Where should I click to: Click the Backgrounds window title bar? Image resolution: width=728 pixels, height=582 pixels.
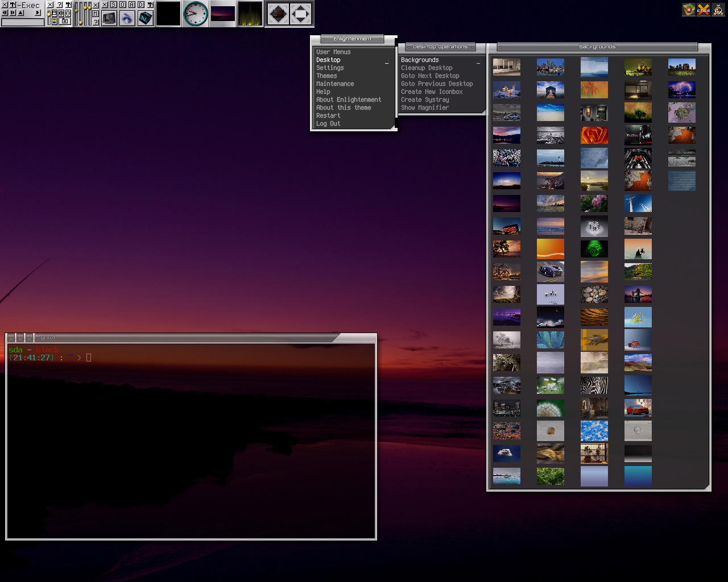[x=597, y=47]
